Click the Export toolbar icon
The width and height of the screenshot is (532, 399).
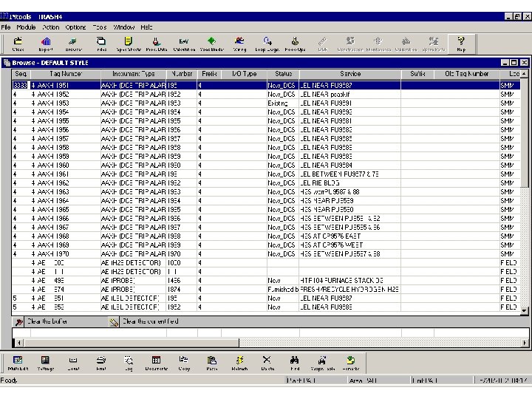coord(46,44)
